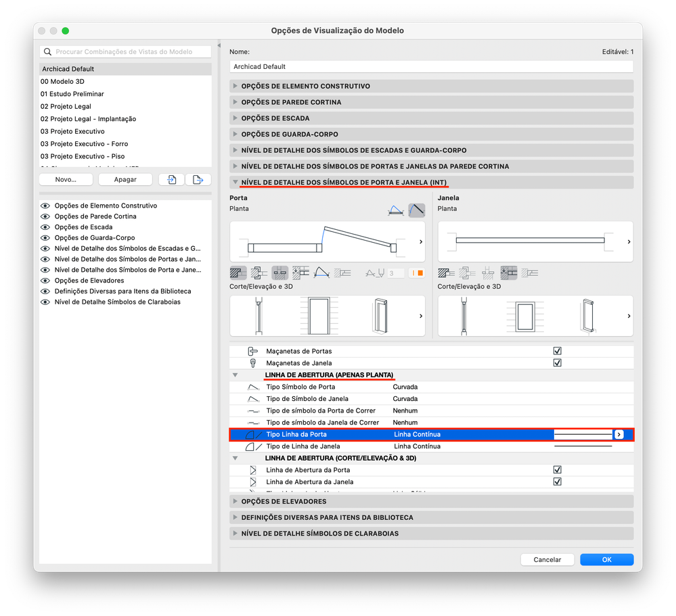Click the import combination icon next to Apagar
The height and width of the screenshot is (616, 676).
click(172, 180)
